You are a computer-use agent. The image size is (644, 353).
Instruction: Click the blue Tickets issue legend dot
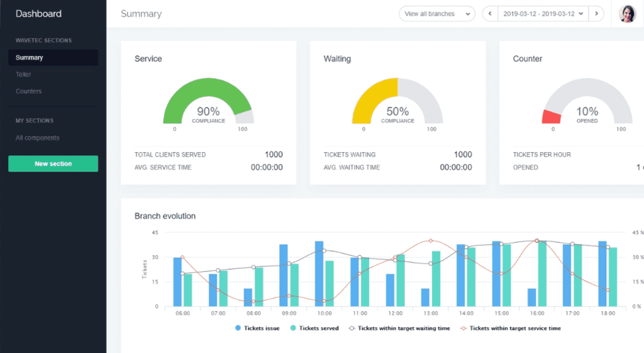pyautogui.click(x=239, y=328)
